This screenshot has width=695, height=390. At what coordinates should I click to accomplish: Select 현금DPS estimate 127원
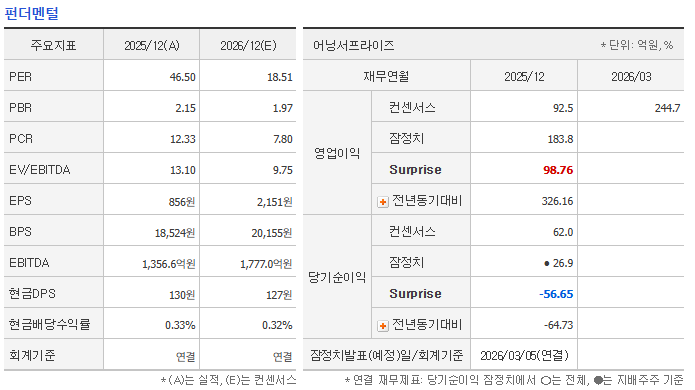279,295
